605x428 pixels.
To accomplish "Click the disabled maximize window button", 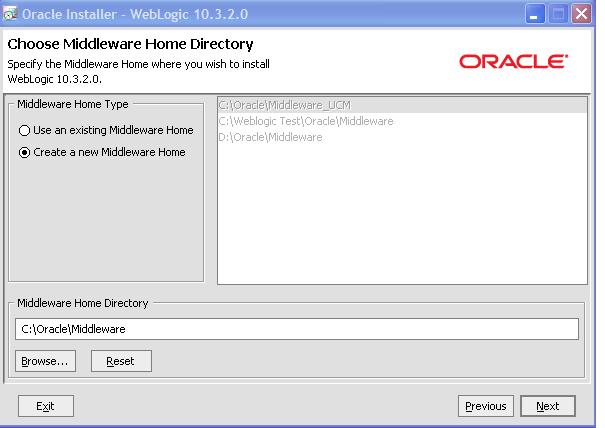I will 558,14.
